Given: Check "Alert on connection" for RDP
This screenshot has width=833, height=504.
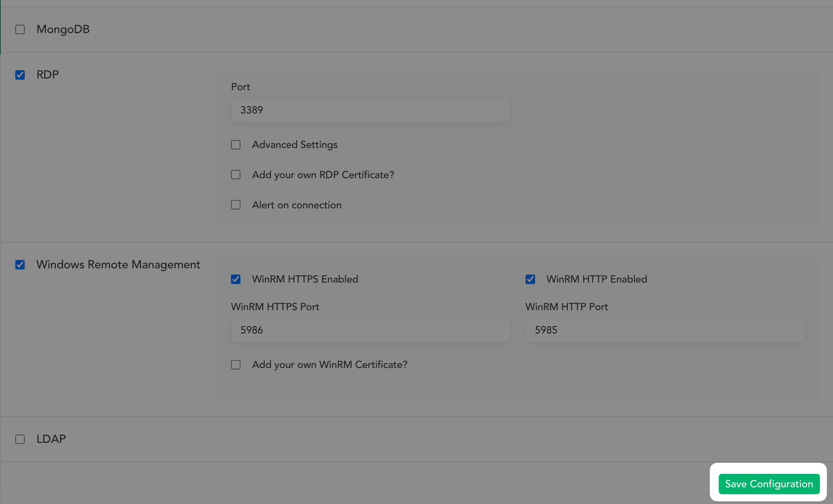Looking at the screenshot, I should (x=236, y=205).
